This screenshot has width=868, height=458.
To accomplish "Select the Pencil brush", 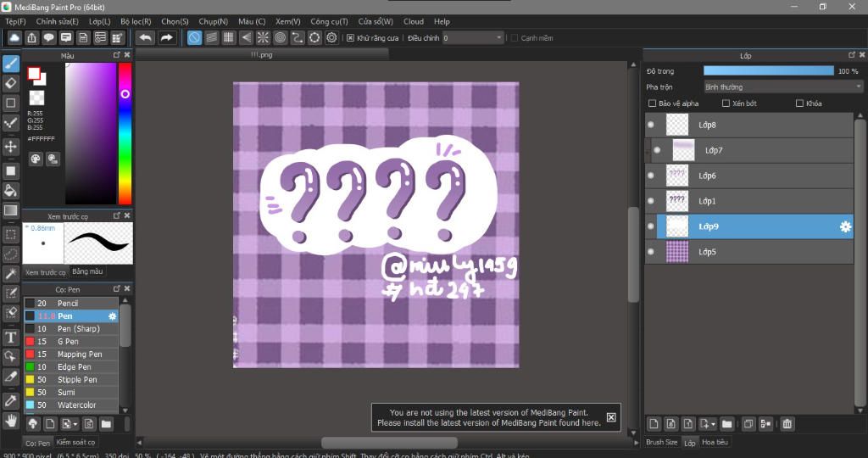I will point(71,304).
